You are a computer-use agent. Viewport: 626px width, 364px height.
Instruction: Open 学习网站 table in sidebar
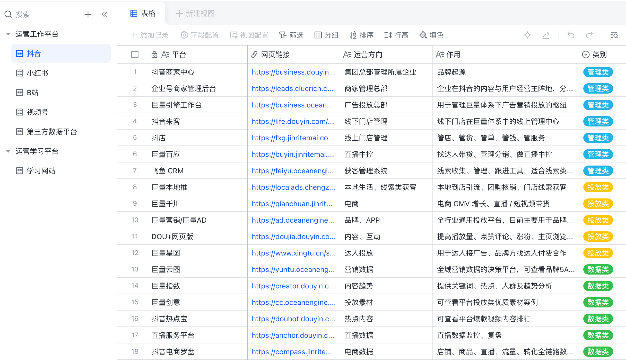click(x=61, y=171)
